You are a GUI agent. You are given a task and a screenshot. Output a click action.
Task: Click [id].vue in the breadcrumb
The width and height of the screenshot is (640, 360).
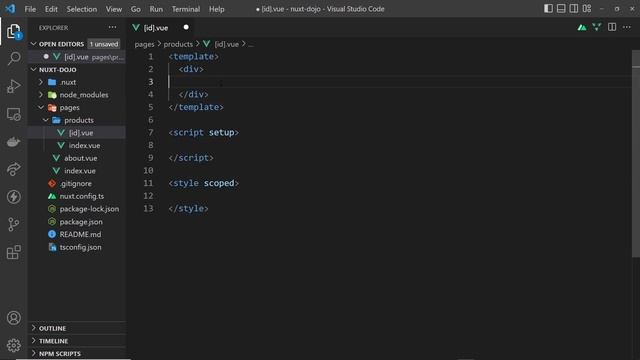pos(227,44)
